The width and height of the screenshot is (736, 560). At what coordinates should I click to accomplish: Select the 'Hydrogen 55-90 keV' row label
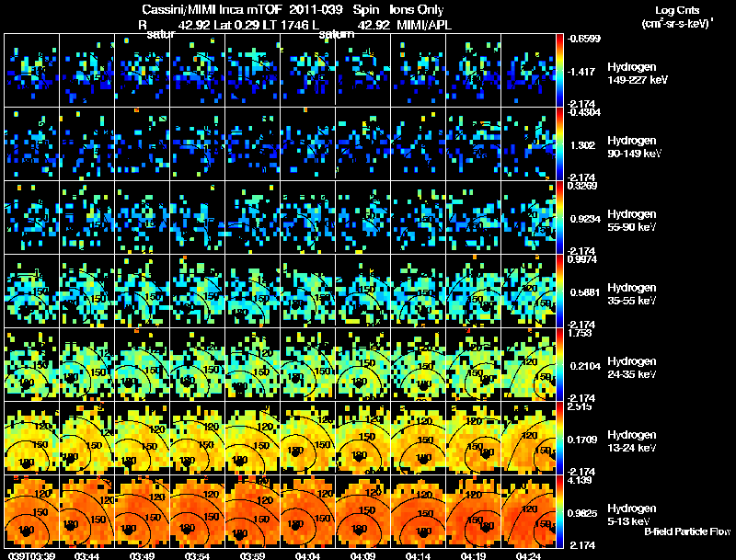[632, 221]
